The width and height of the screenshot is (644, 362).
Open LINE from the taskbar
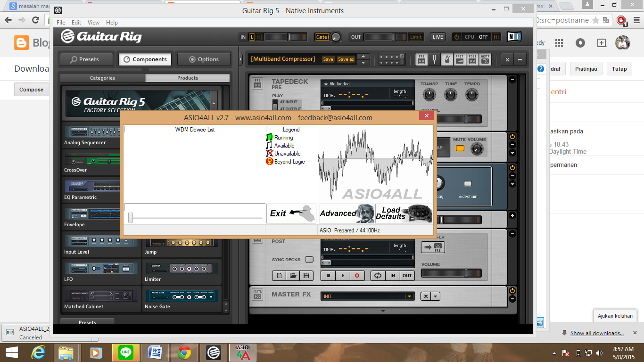(x=126, y=352)
